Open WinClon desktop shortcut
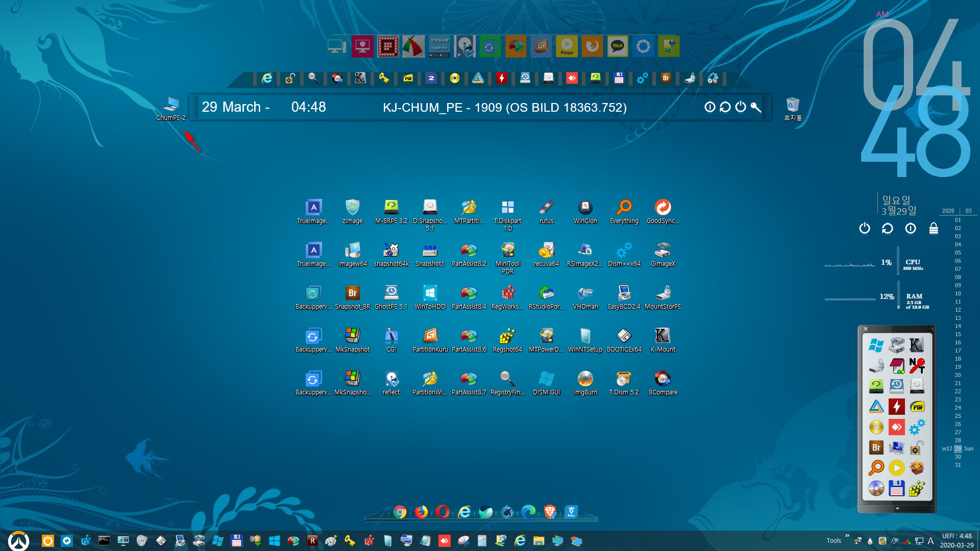Screen dimensions: 980x551 click(585, 211)
